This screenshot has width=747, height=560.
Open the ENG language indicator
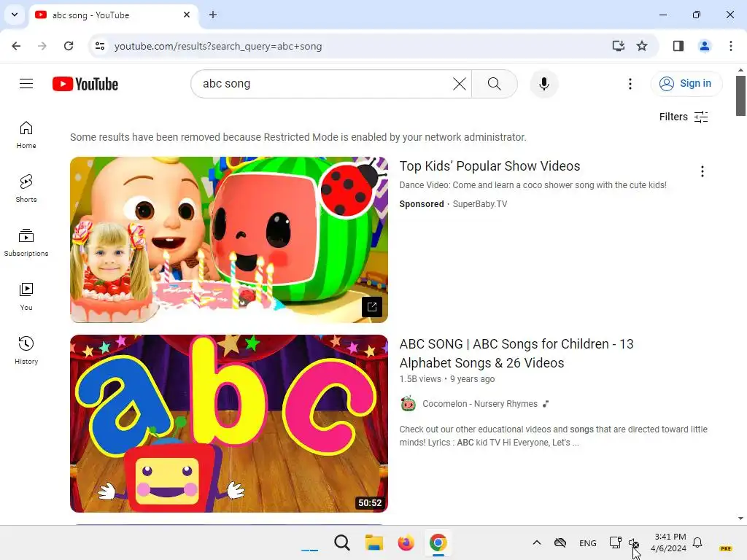tap(587, 542)
